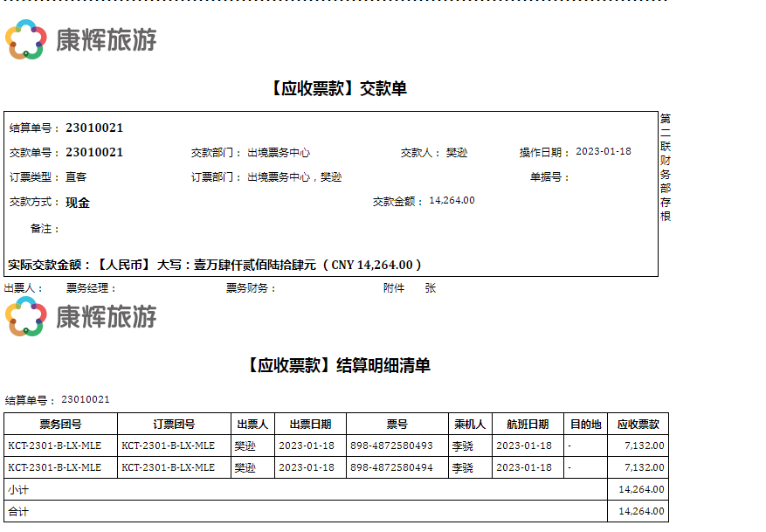The height and width of the screenshot is (532, 766).
Task: Click the 操作日期 value 2023-01-18
Action: tap(603, 151)
